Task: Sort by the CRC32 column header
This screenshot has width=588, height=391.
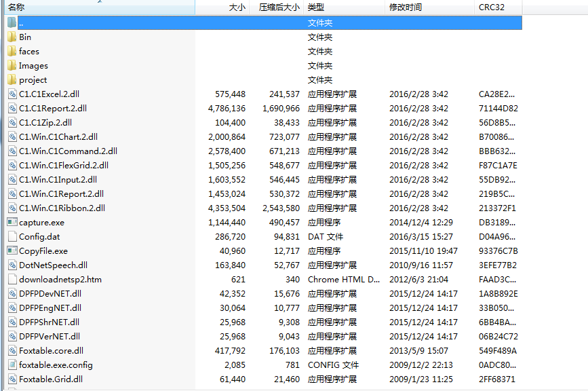Action: (498, 7)
